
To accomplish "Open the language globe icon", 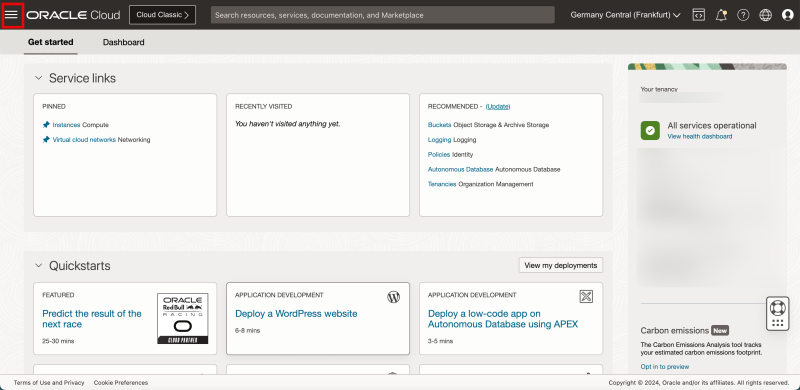I will [x=765, y=15].
